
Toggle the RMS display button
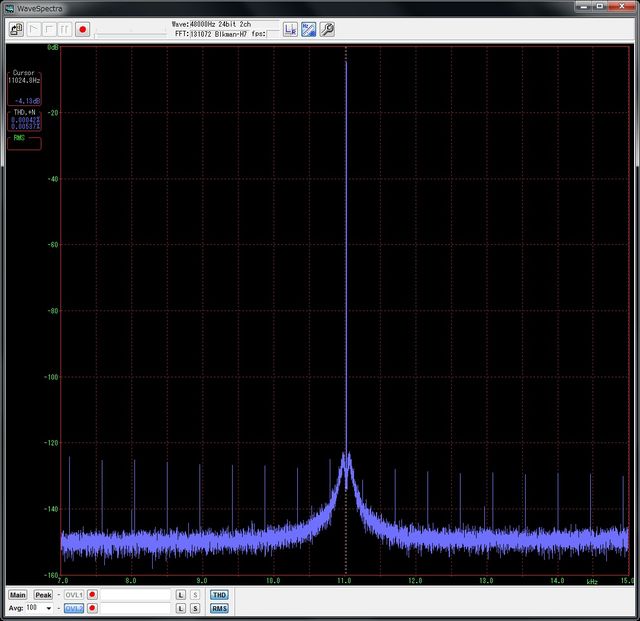point(218,608)
